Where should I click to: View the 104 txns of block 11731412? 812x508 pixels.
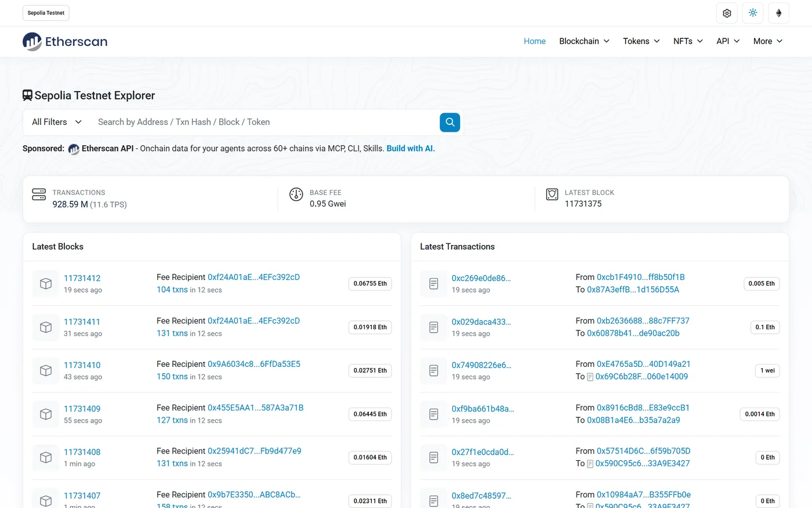172,290
